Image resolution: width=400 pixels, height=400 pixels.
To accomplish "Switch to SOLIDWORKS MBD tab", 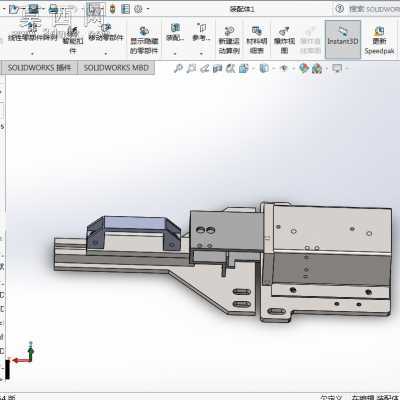I will [x=116, y=68].
